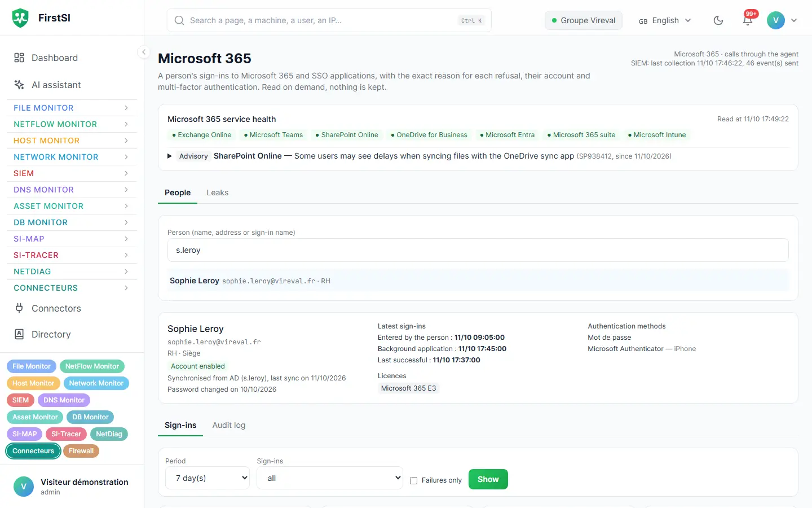Focus the global search box
812x508 pixels.
pyautogui.click(x=329, y=20)
